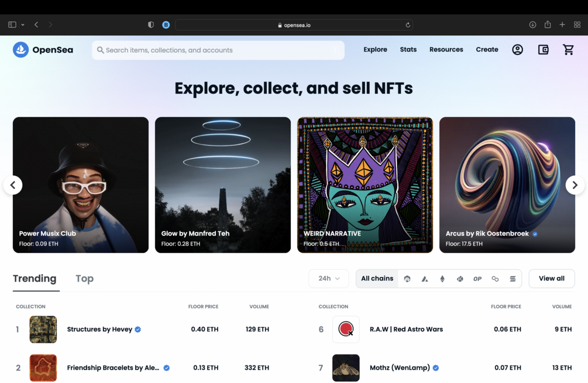Open the shopping cart
Screen dimensions: 588x383
[x=568, y=50]
